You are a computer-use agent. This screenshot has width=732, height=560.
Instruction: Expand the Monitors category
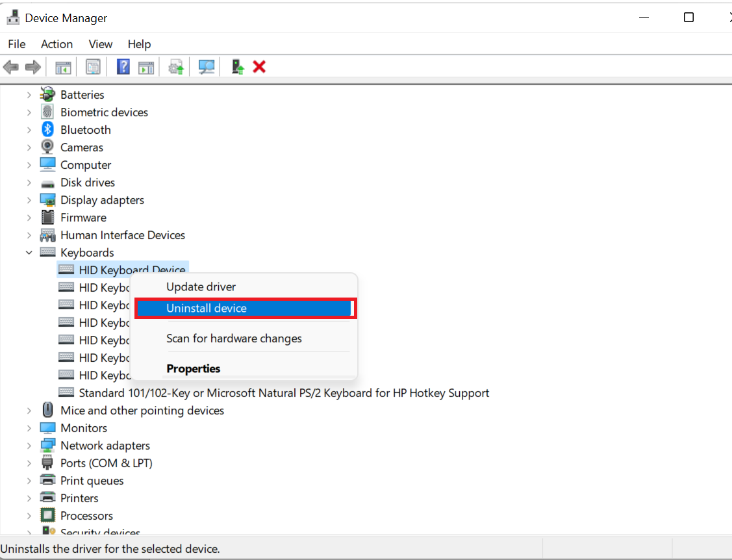pos(29,428)
